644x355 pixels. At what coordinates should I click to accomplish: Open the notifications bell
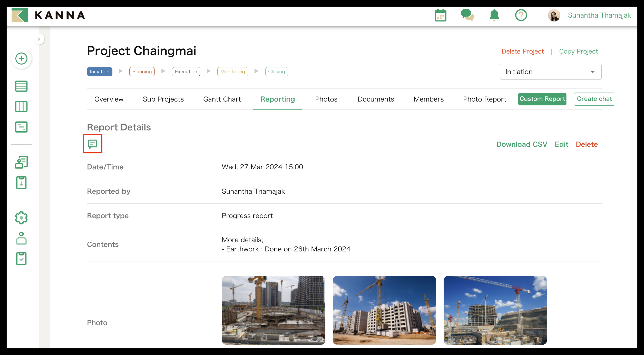tap(494, 15)
